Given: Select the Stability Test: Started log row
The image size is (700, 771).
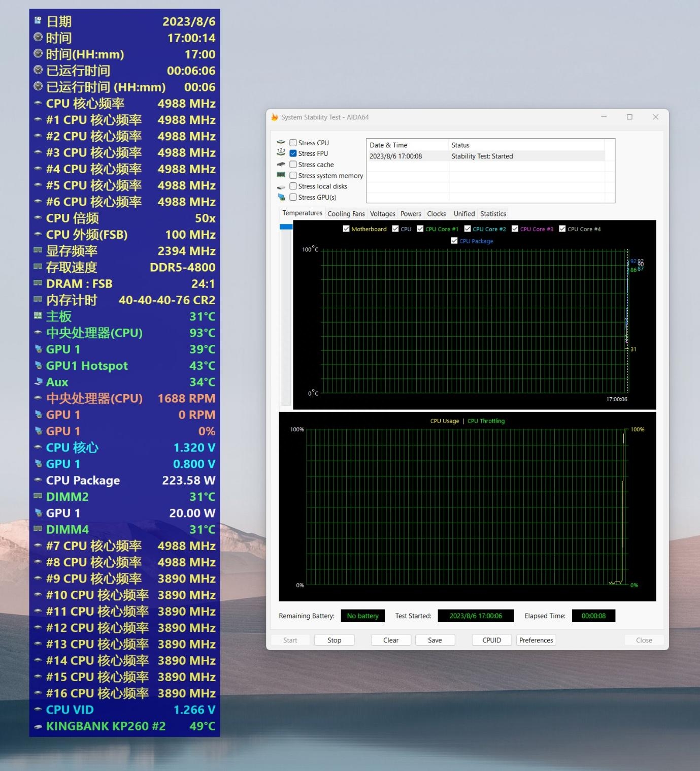Looking at the screenshot, I should click(486, 156).
